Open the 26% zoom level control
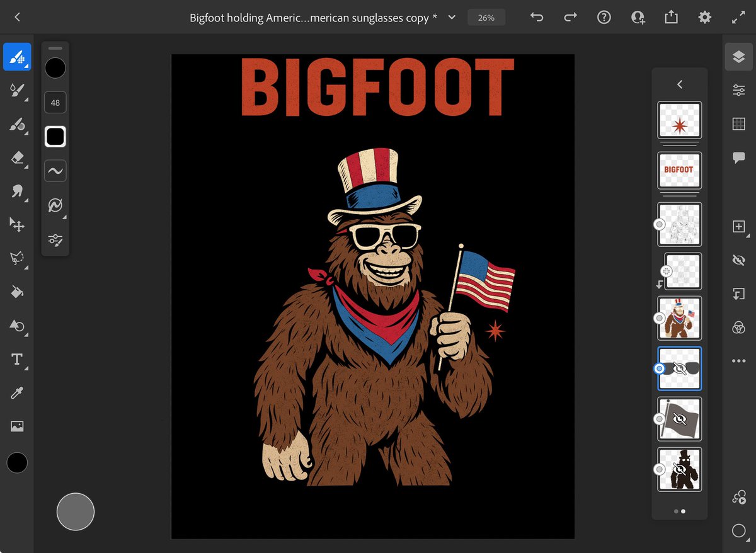The height and width of the screenshot is (553, 756). coord(486,18)
